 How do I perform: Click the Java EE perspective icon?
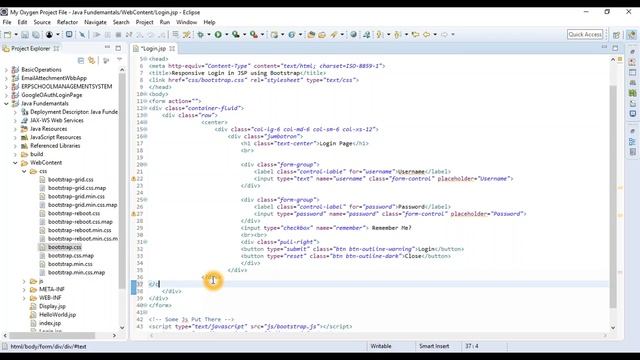[x=631, y=35]
